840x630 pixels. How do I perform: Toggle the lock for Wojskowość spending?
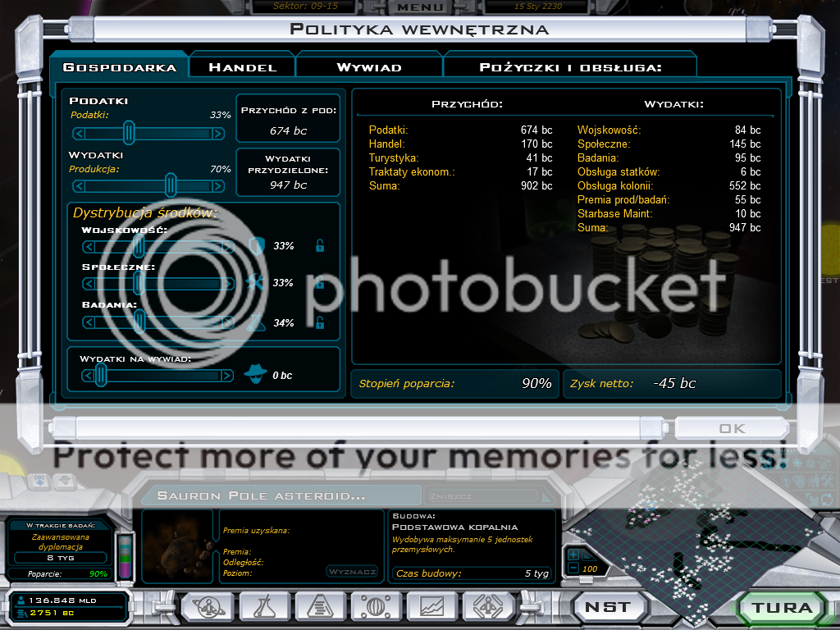point(320,245)
